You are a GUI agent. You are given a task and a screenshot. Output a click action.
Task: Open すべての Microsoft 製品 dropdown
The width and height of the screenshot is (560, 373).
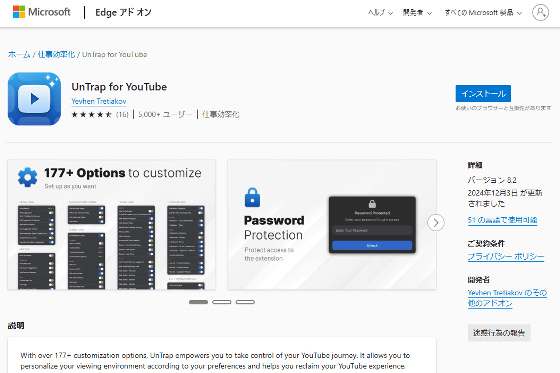[x=483, y=13]
